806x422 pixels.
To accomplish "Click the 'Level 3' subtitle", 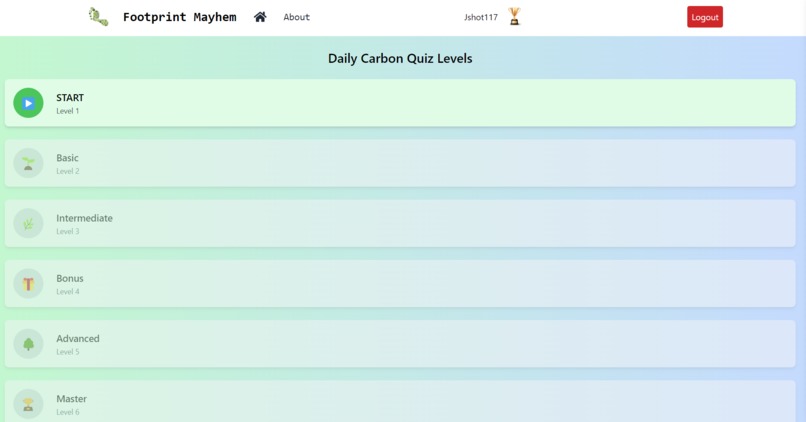I will pos(68,231).
